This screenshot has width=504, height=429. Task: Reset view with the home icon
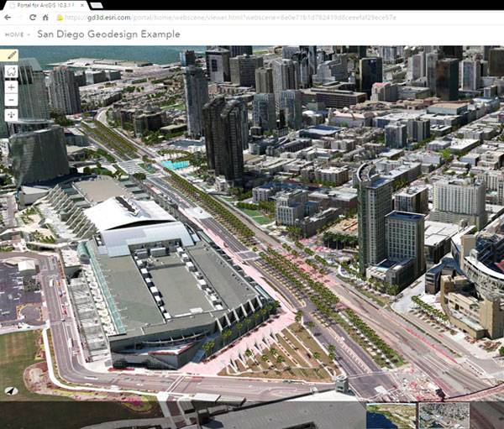(x=11, y=71)
